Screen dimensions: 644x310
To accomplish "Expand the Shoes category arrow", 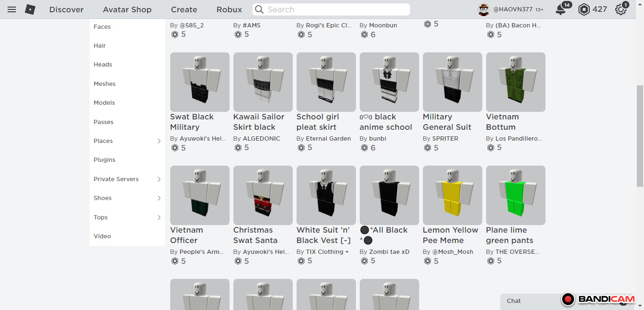I will (159, 198).
